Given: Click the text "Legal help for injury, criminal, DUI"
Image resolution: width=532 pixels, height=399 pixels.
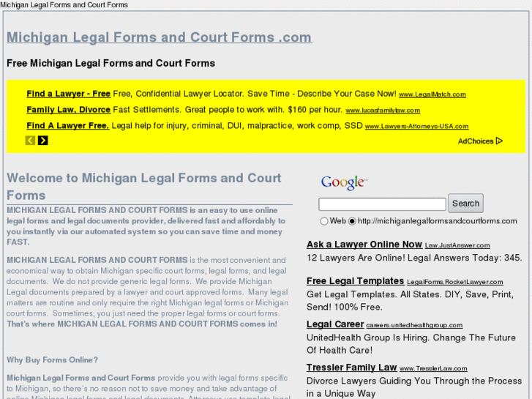Looking at the screenshot, I should click(176, 126).
